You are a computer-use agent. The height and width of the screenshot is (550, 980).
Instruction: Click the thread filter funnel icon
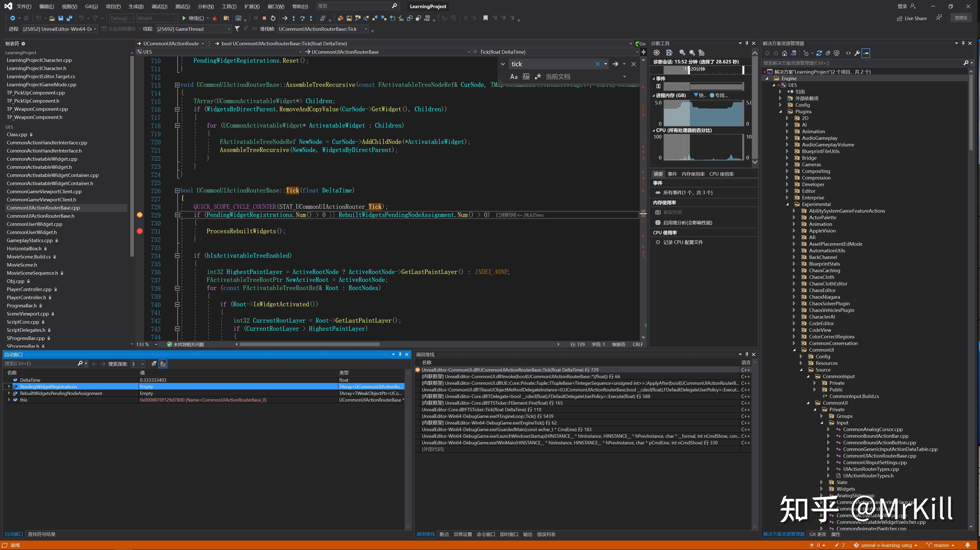237,29
